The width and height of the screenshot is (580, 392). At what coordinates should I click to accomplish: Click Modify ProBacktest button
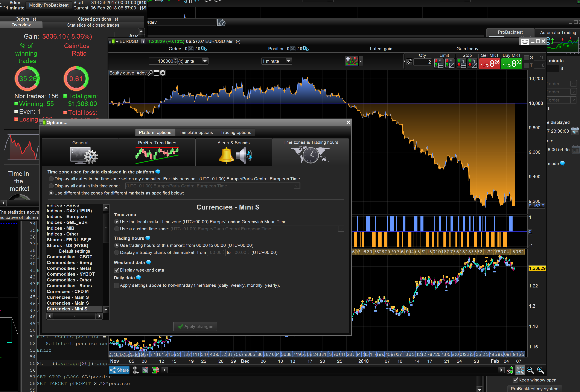pos(49,5)
